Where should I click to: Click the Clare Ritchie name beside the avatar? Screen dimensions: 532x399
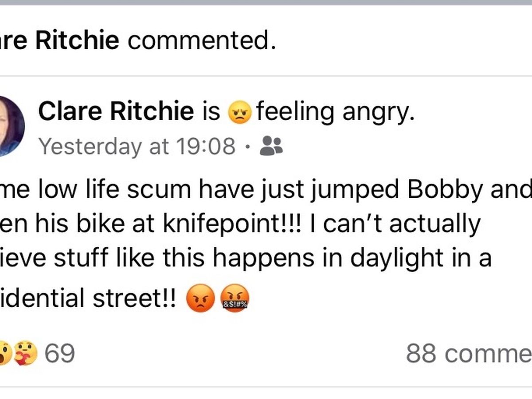116,112
